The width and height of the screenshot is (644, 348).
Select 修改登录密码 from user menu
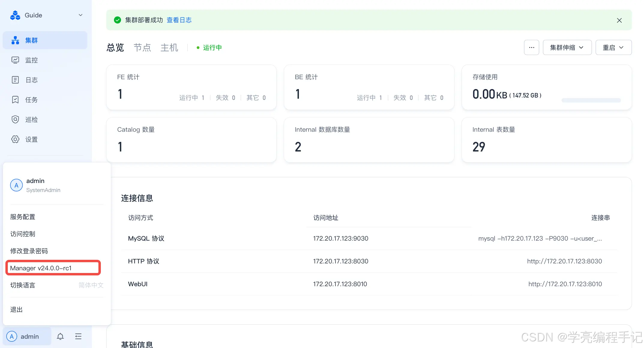point(29,251)
